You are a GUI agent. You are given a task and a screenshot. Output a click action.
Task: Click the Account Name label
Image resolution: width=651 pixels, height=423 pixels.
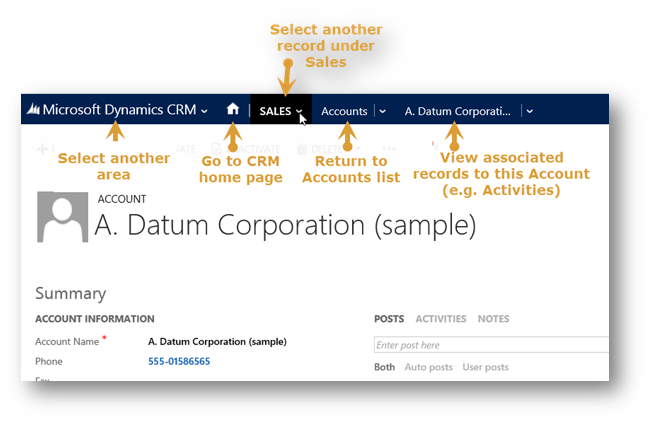click(67, 342)
